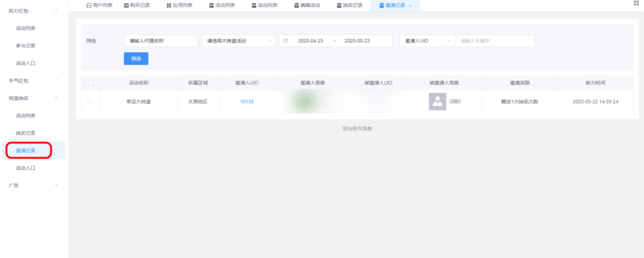Screen dimensions: 644x258
Task: Open the 请选择大转盘活动 dropdown
Action: pyautogui.click(x=238, y=41)
